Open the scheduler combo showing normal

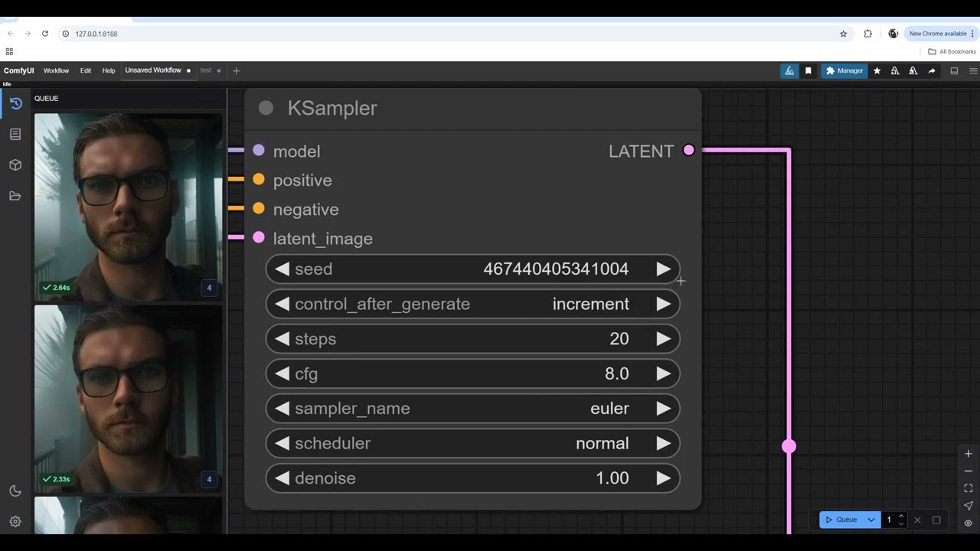[472, 443]
